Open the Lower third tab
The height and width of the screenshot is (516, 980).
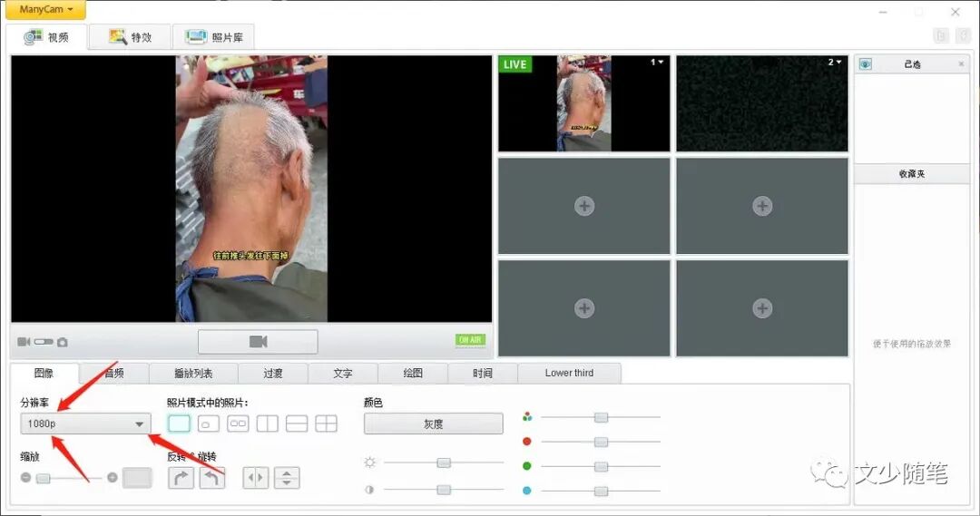(x=569, y=373)
